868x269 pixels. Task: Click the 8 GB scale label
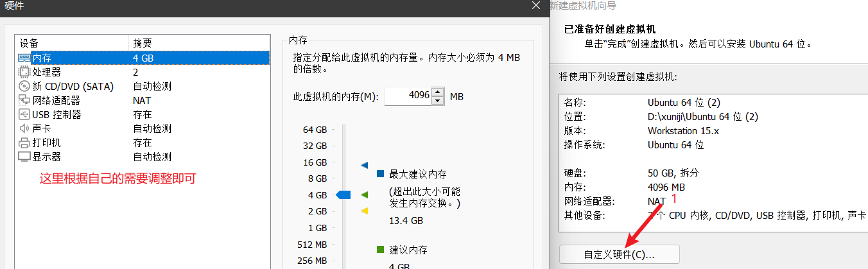[318, 178]
